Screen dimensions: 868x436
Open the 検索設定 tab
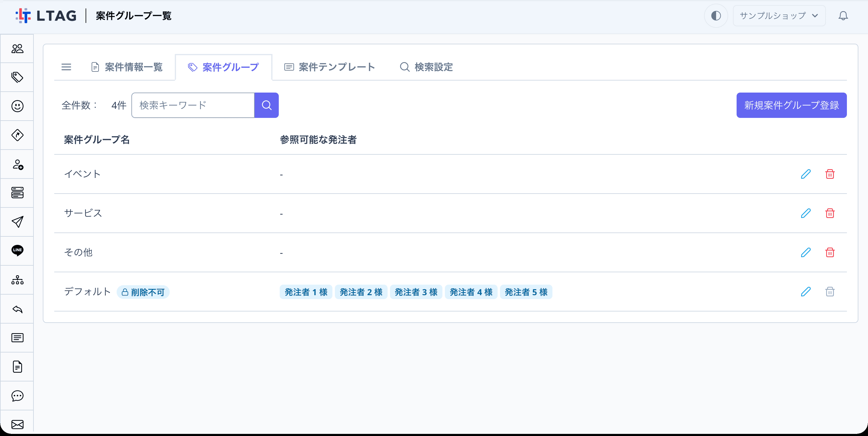[426, 67]
